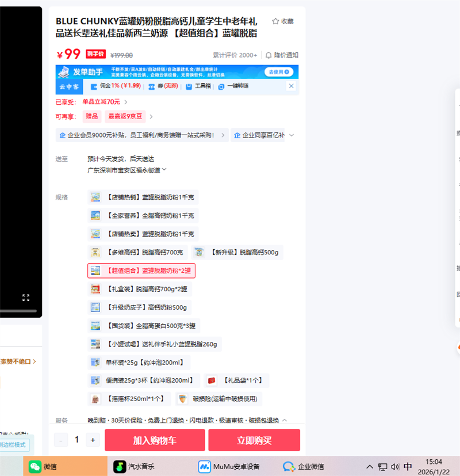Click the fullscreen icon on the video
Image resolution: width=460 pixels, height=476 pixels.
[x=26, y=298]
